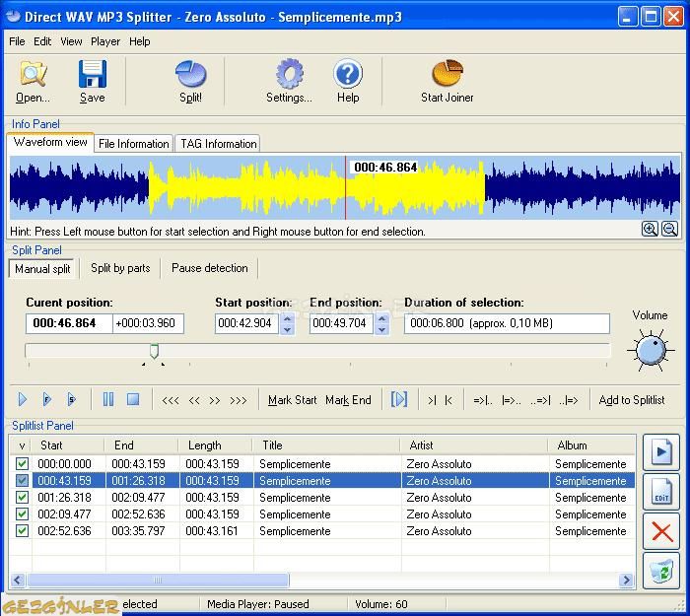Screen dimensions: 690x616
Task: Click the splitlist horizontal scrollbar thumb
Action: (x=158, y=580)
